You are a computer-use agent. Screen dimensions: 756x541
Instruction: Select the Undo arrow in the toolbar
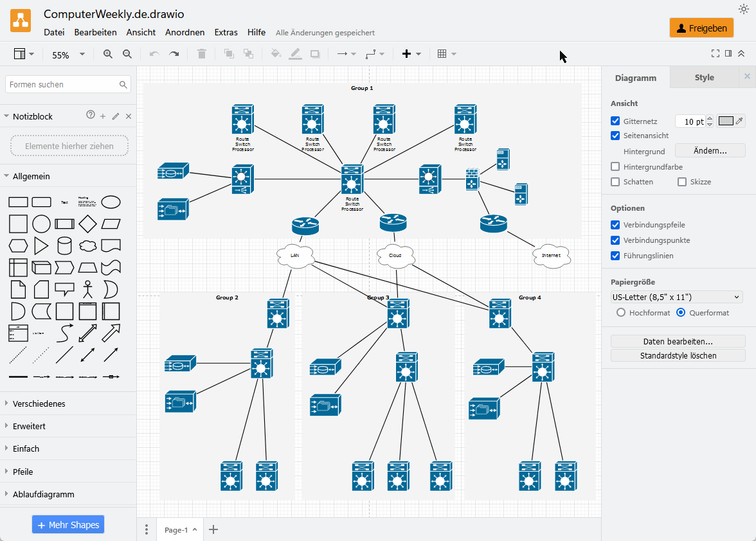[x=154, y=54]
